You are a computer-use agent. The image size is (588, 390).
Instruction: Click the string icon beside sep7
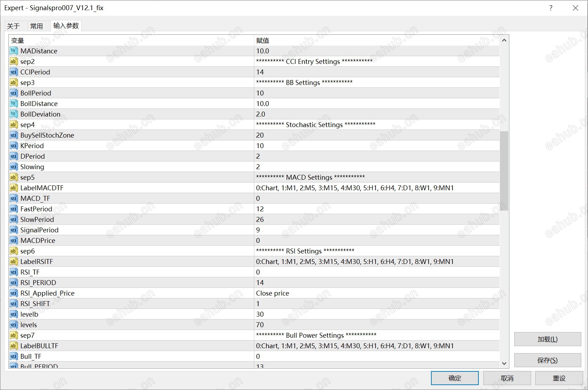(x=13, y=335)
